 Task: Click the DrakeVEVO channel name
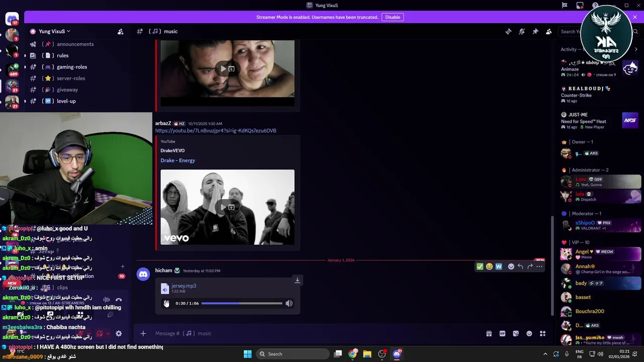[x=173, y=150]
